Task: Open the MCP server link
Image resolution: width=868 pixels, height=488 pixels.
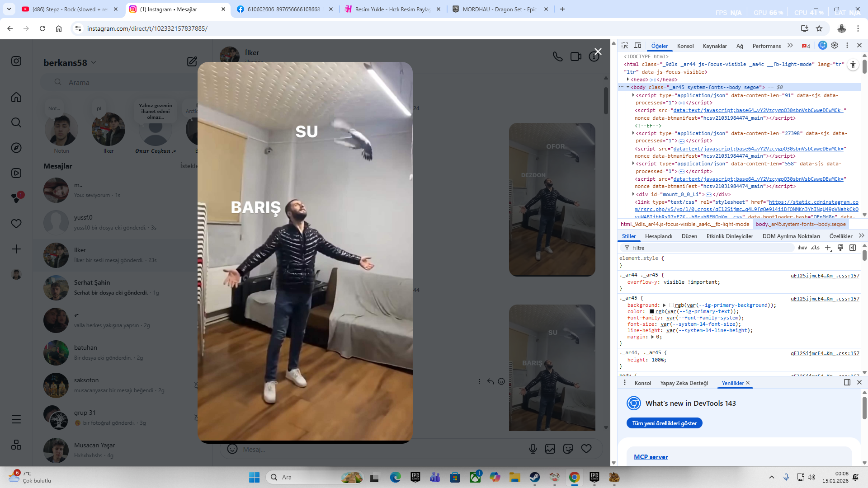Action: click(651, 457)
